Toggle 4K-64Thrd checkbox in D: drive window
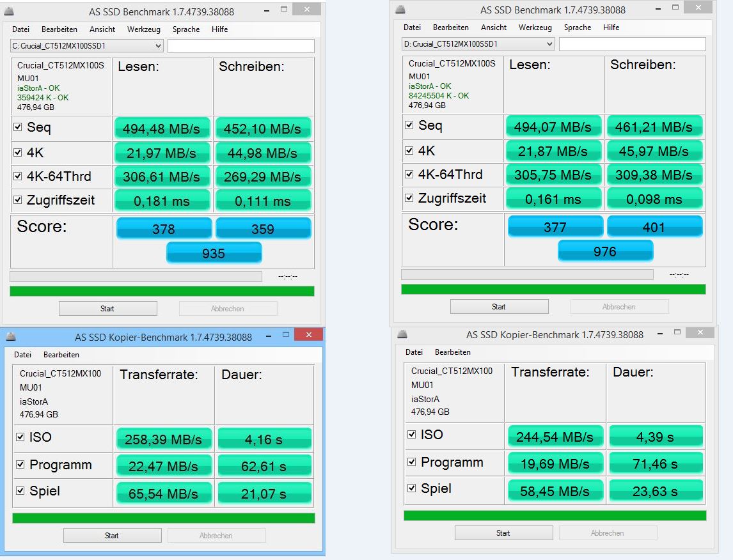733x560 pixels. (409, 175)
